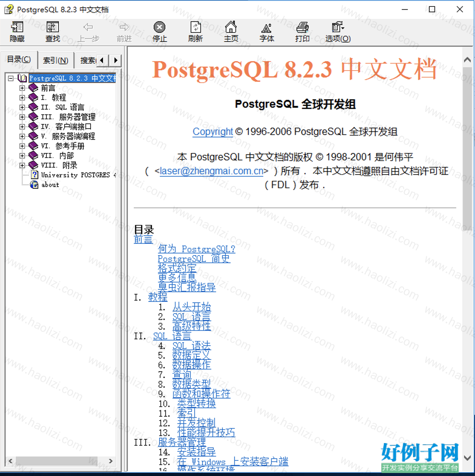
Task: Click the book icon beside VI. 参考手册
Action: tap(33, 146)
